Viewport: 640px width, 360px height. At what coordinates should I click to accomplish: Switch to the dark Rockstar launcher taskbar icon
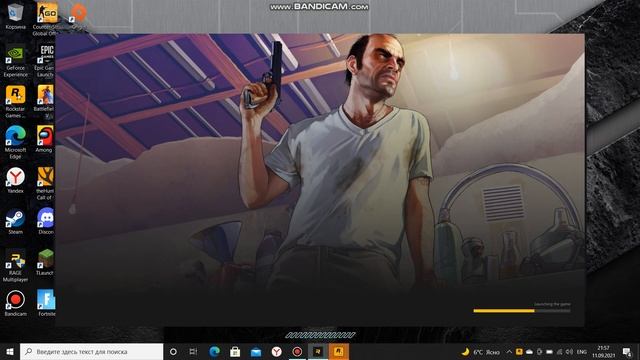click(x=318, y=351)
